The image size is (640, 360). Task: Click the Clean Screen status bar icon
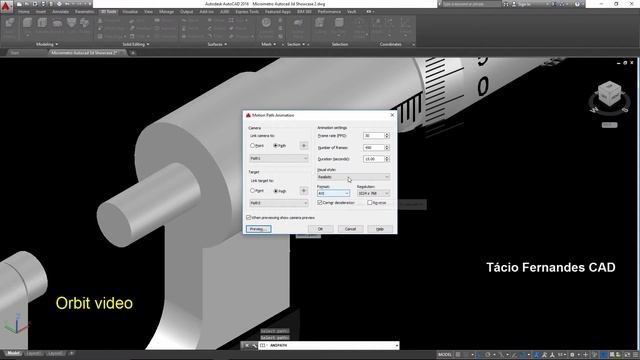pyautogui.click(x=627, y=355)
